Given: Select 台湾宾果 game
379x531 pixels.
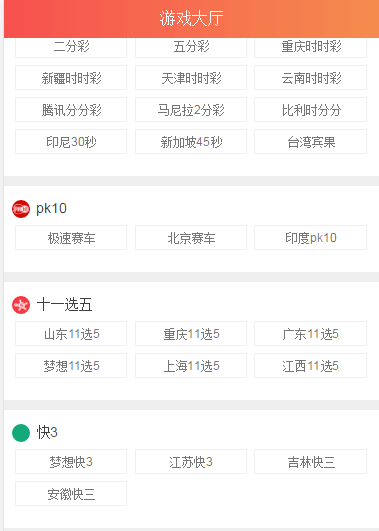Looking at the screenshot, I should 311,142.
